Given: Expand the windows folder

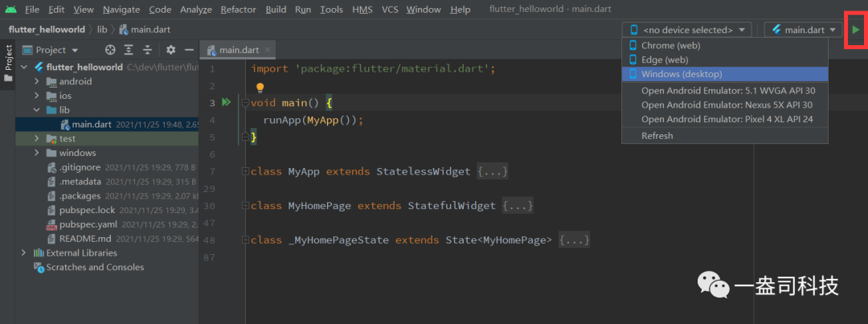Looking at the screenshot, I should 36,153.
